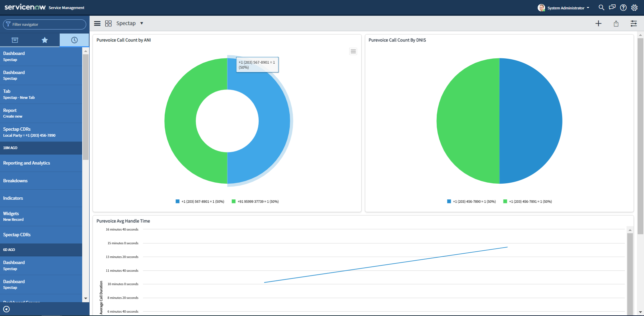
Task: Click the 6D AGO history header
Action: click(41, 250)
